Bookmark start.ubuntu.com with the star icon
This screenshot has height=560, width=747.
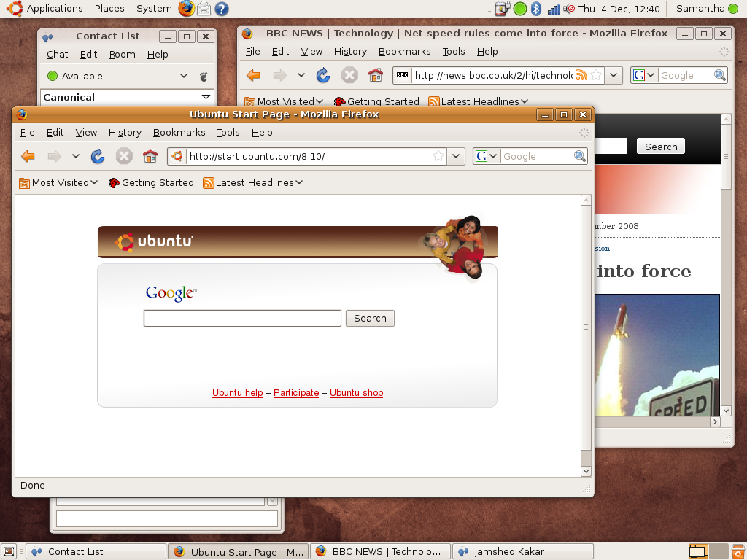tap(438, 156)
